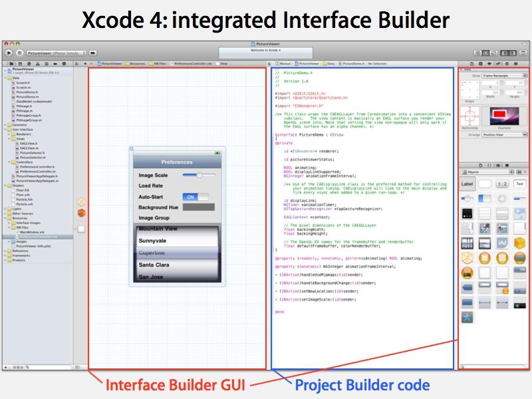Select the PictureDemo.h file in navigator
The width and height of the screenshot is (532, 399).
point(27,92)
